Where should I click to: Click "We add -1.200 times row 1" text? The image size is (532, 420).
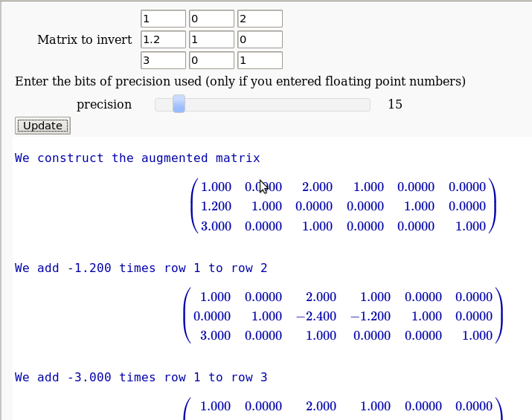pos(141,268)
